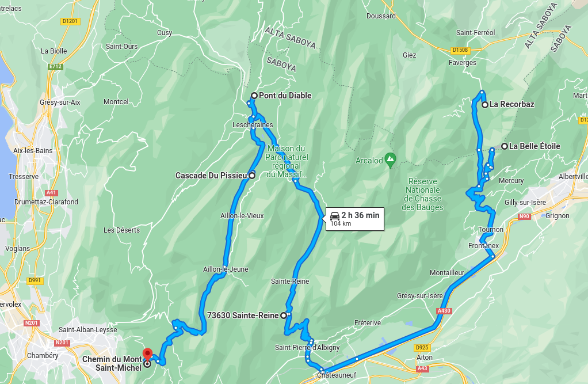Image resolution: width=588 pixels, height=384 pixels.
Task: Click the Chemin du Mont Saint-Michel label
Action: (112, 363)
